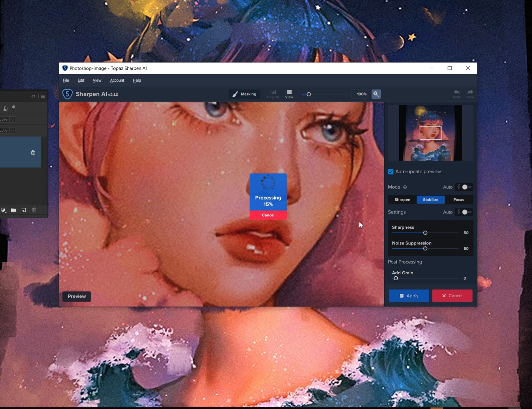
Task: Select the Sharpen mode tab
Action: click(x=402, y=200)
